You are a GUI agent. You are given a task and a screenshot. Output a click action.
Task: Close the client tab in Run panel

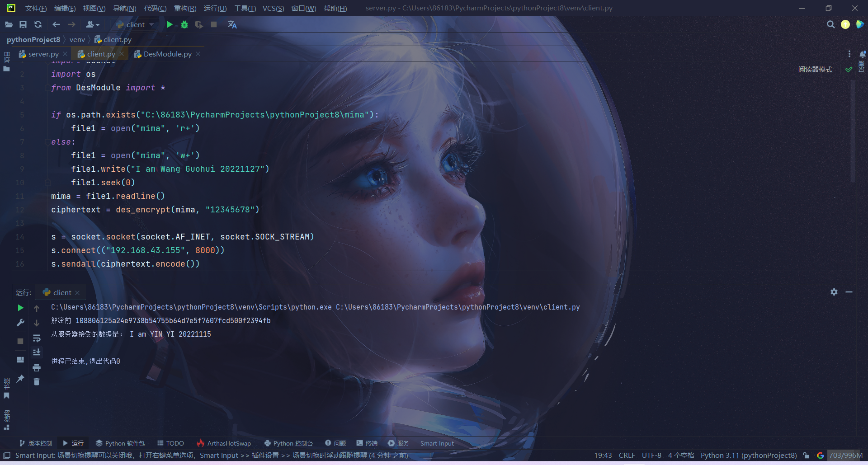(77, 293)
